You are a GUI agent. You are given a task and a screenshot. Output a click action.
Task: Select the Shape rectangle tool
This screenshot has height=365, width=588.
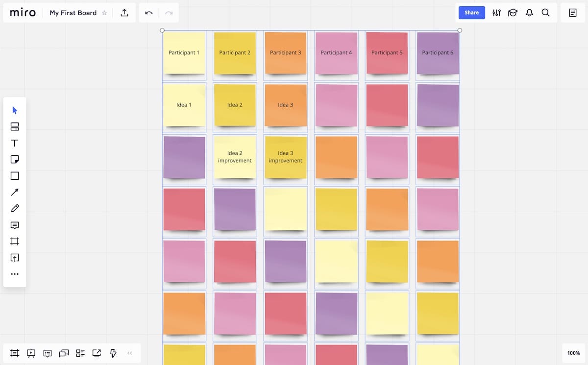(15, 176)
